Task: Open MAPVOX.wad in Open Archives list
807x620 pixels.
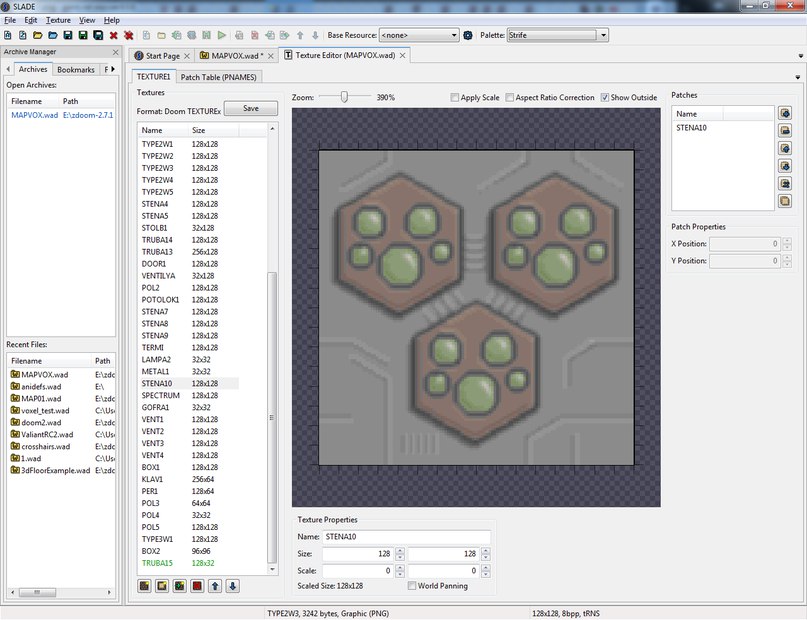Action: pyautogui.click(x=35, y=115)
